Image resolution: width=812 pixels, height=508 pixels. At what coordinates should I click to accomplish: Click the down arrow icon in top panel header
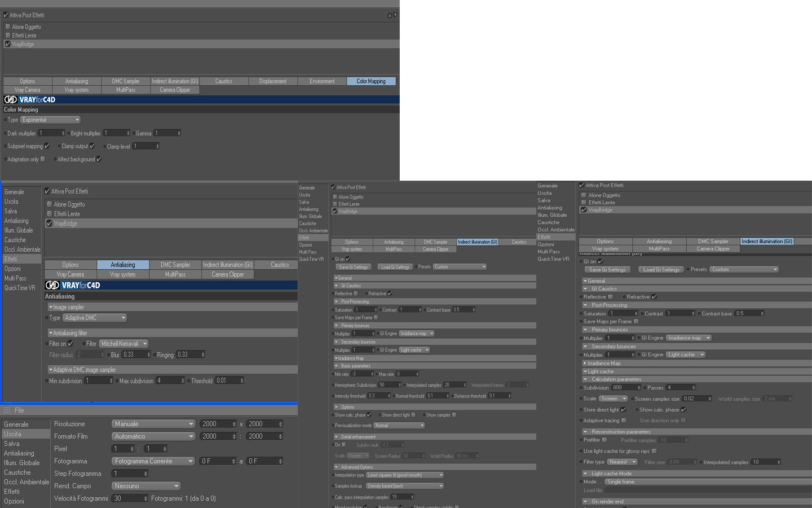[x=395, y=15]
